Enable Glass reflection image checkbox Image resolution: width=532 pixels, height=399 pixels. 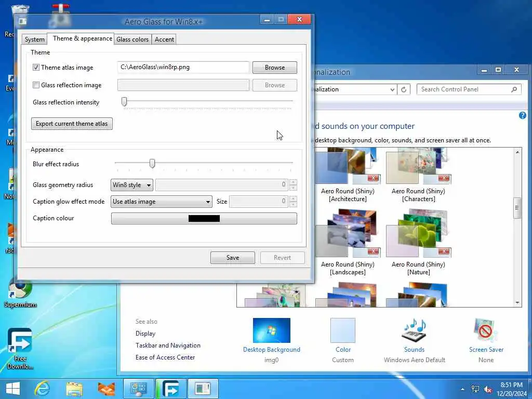tap(36, 85)
